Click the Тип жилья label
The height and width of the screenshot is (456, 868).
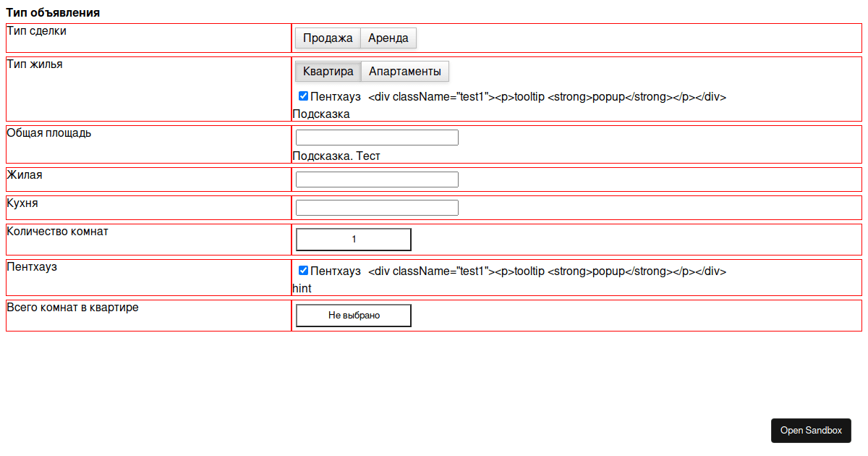tap(35, 64)
